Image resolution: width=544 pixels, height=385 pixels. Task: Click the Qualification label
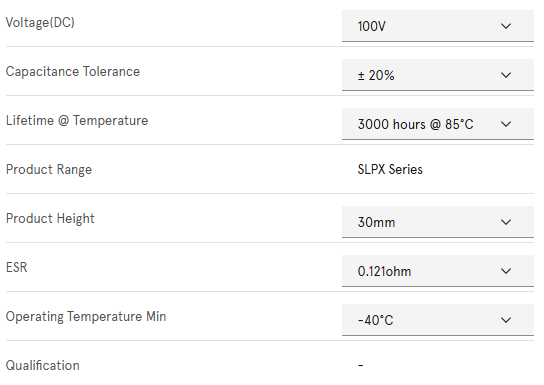pos(43,366)
